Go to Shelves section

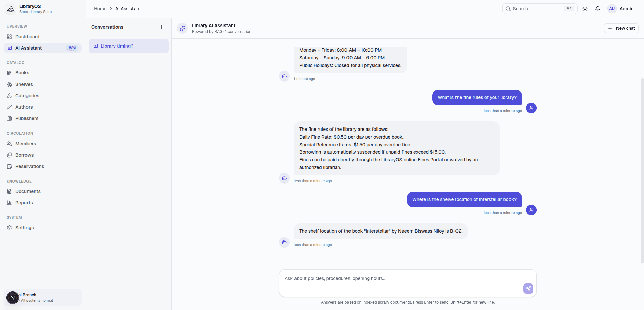pos(43,84)
